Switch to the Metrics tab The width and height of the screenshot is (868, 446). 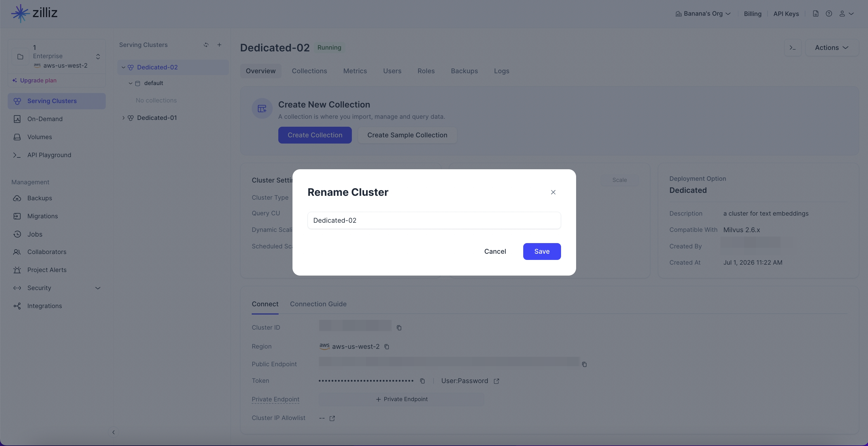tap(355, 71)
